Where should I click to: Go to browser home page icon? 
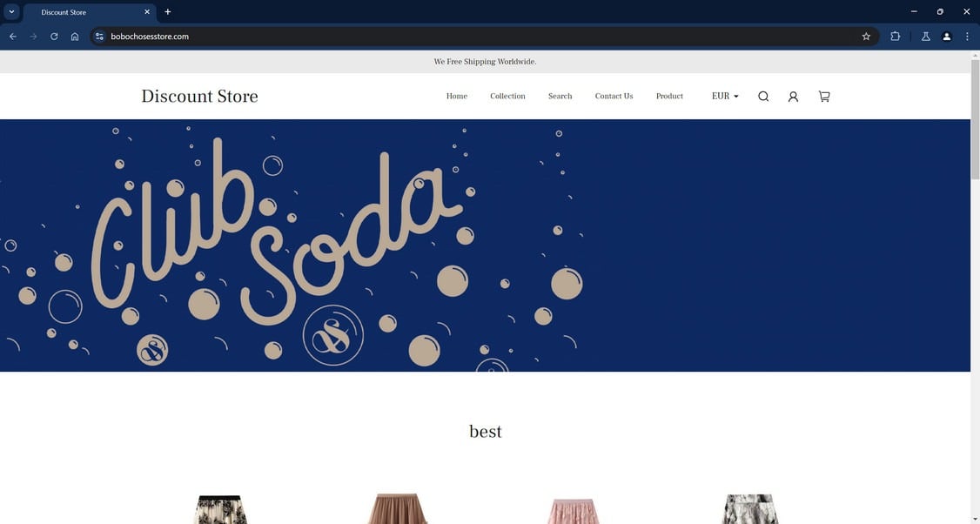(x=75, y=37)
